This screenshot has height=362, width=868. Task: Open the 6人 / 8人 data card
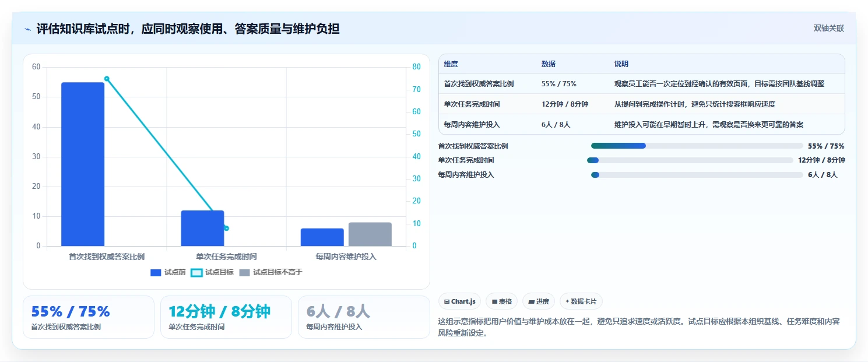tap(364, 317)
